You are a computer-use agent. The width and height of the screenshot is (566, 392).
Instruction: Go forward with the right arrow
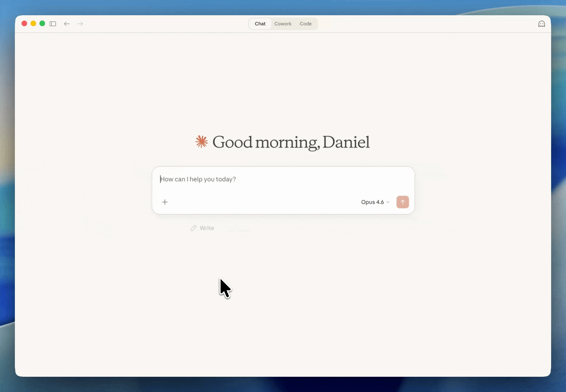click(80, 24)
